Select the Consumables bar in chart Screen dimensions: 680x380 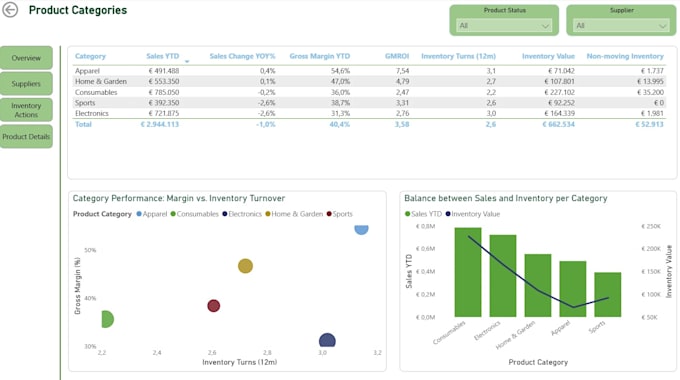[468, 272]
